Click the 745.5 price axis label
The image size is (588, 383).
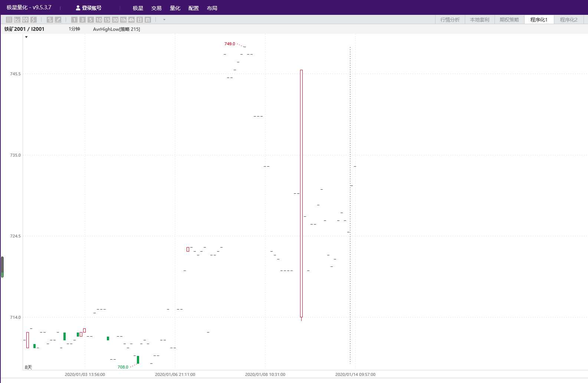click(16, 74)
